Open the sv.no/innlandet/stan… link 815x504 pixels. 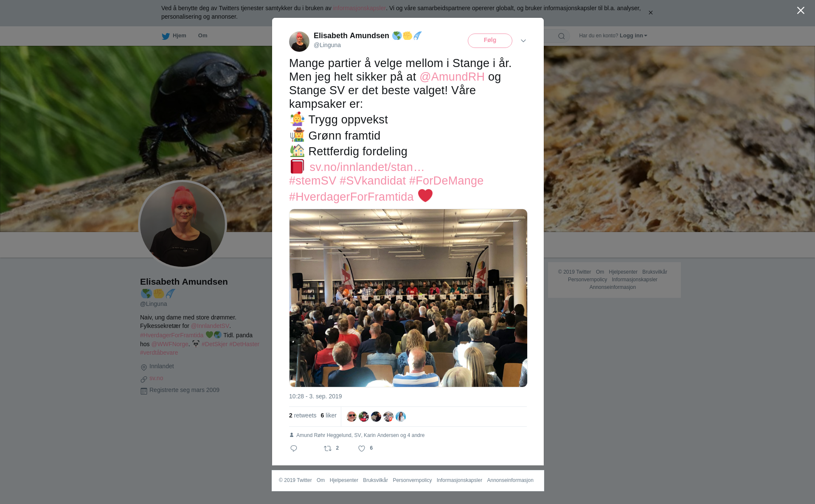(x=367, y=167)
